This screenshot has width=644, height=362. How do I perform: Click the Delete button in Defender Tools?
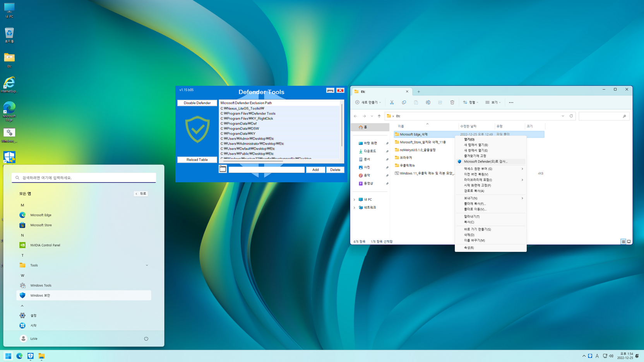pyautogui.click(x=335, y=169)
